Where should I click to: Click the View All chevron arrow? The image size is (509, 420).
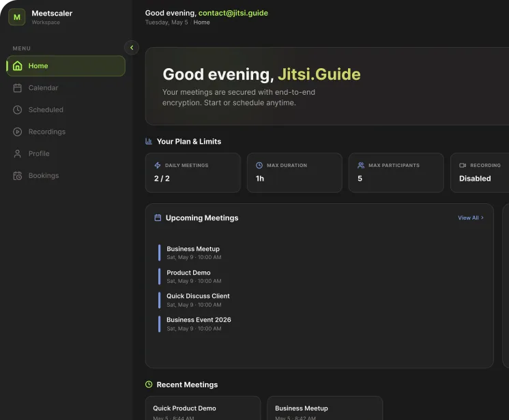[482, 217]
